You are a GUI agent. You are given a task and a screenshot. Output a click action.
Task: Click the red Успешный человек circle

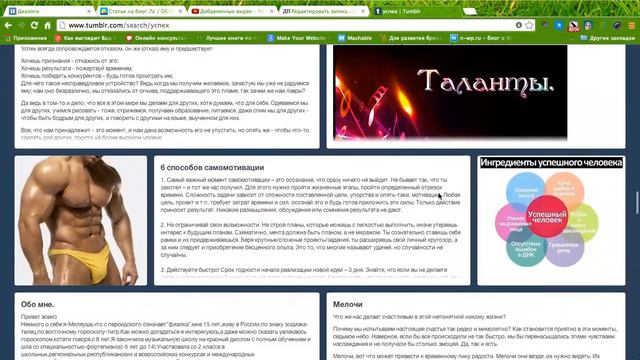point(547,217)
